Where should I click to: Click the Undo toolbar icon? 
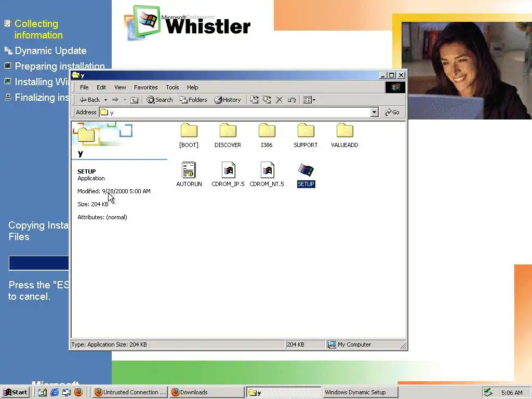291,100
